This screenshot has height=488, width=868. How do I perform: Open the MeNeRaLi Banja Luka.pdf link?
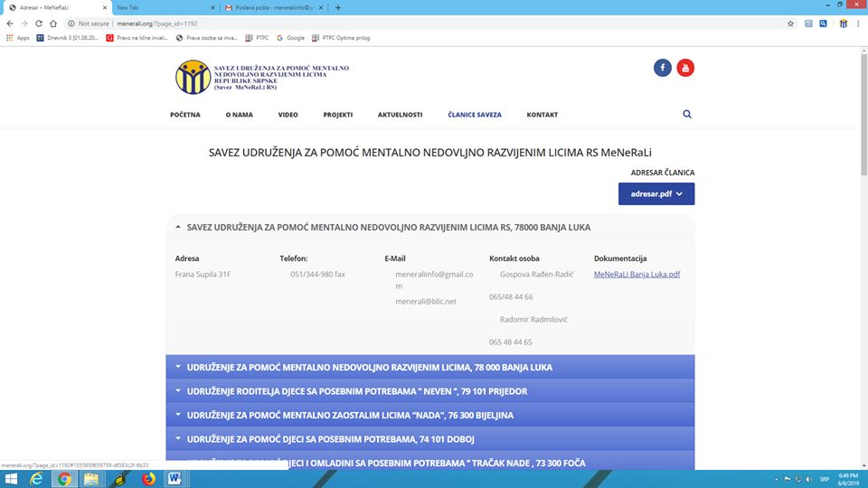[x=637, y=274]
